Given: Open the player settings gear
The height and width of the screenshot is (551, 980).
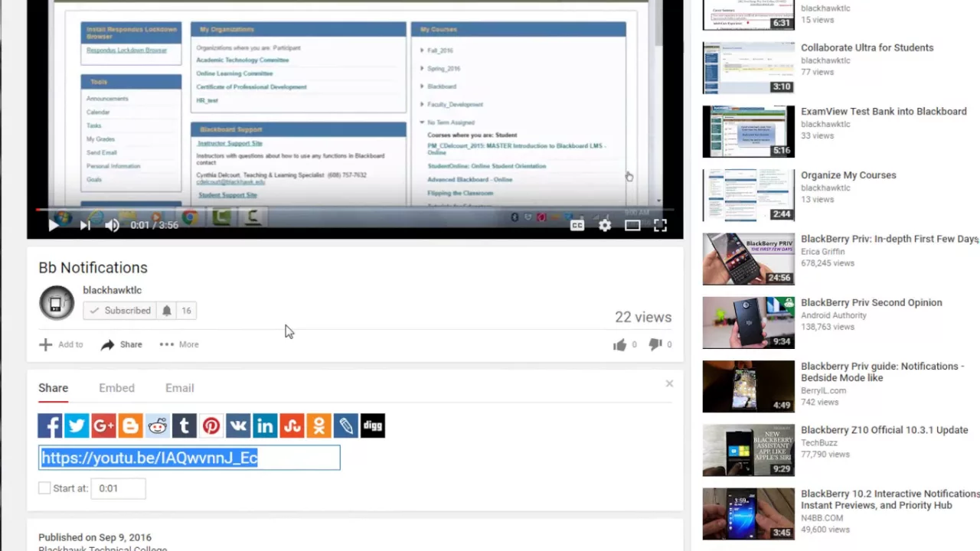Looking at the screenshot, I should [605, 225].
